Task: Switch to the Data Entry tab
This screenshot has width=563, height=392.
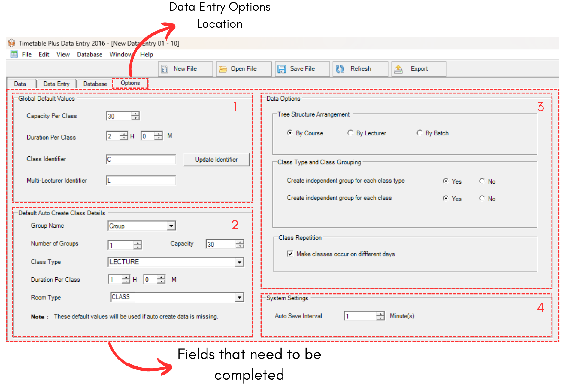Action: tap(56, 84)
